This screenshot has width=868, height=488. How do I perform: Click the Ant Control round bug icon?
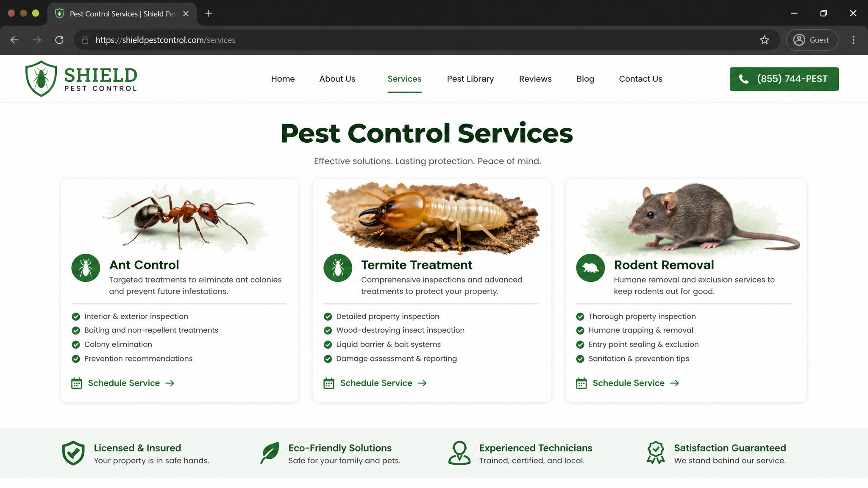pyautogui.click(x=86, y=268)
